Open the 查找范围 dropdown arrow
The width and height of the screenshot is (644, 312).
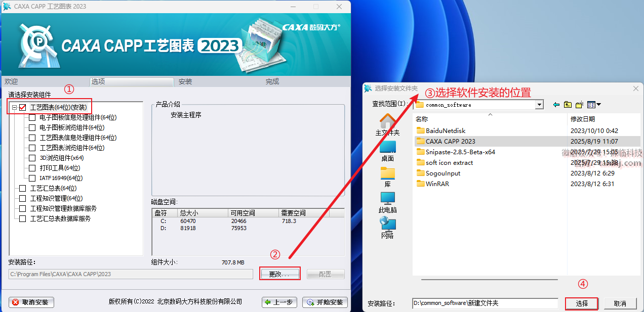[x=539, y=105]
